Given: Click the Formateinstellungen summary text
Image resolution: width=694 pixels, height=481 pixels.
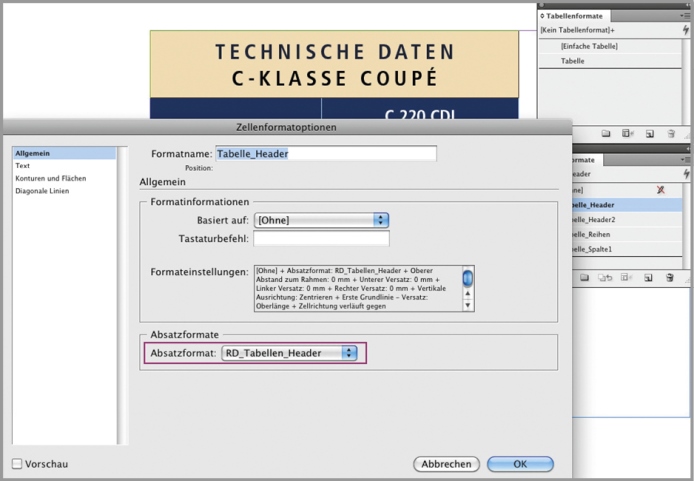Looking at the screenshot, I should pyautogui.click(x=358, y=288).
